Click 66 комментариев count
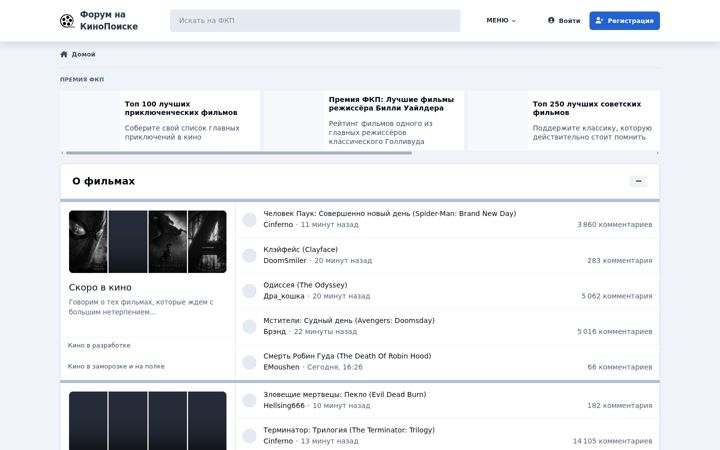Viewport: 720px width, 450px height. [620, 367]
